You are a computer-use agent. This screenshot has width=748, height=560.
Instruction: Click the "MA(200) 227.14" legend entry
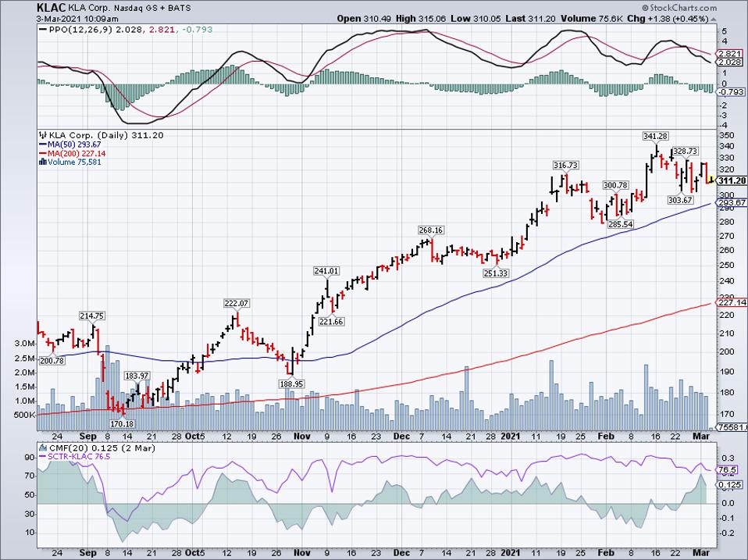tap(77, 154)
